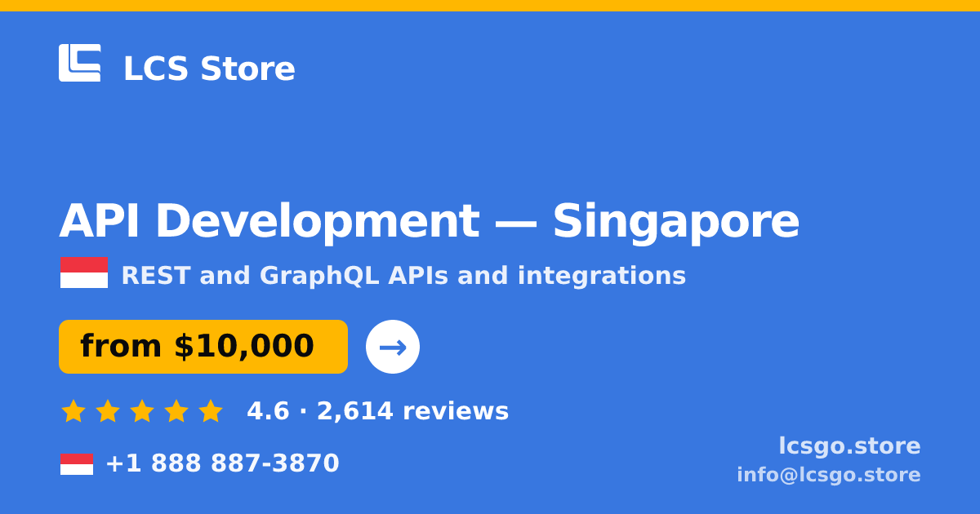The image size is (980, 514).
Task: Click the info@lcsgo.store email address
Action: click(x=829, y=475)
